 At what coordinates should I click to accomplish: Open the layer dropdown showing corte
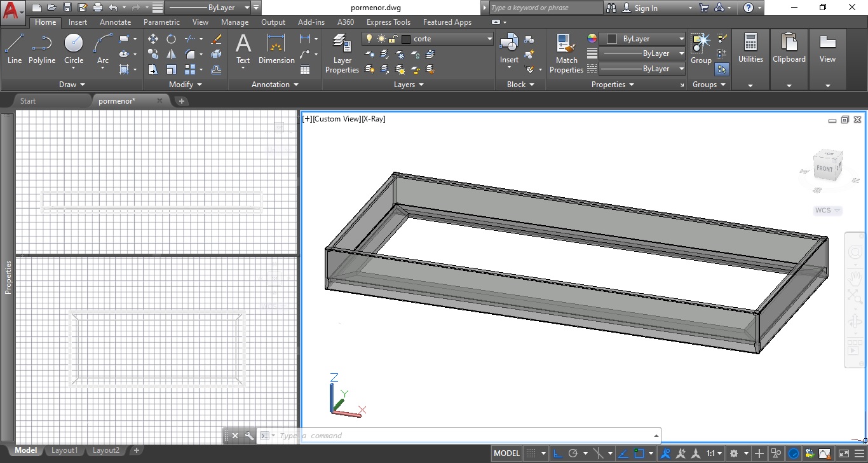428,39
